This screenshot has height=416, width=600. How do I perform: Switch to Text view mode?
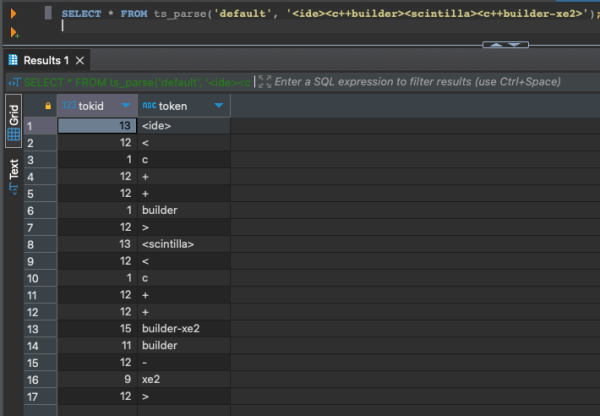click(x=13, y=170)
